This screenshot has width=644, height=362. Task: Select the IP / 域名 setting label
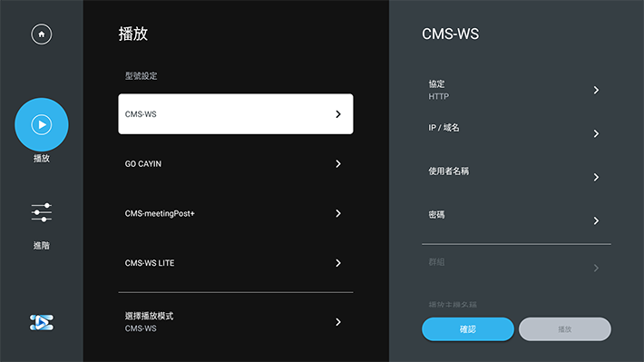pyautogui.click(x=444, y=128)
